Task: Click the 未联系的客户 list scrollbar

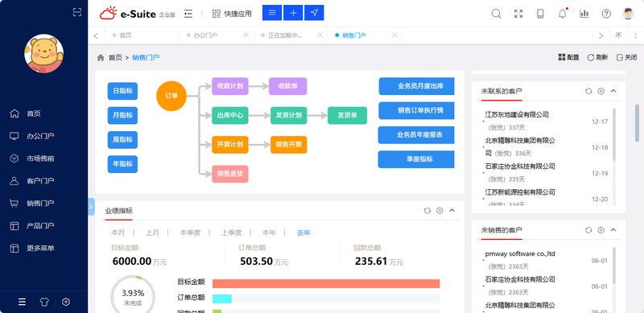Action: coord(614,134)
